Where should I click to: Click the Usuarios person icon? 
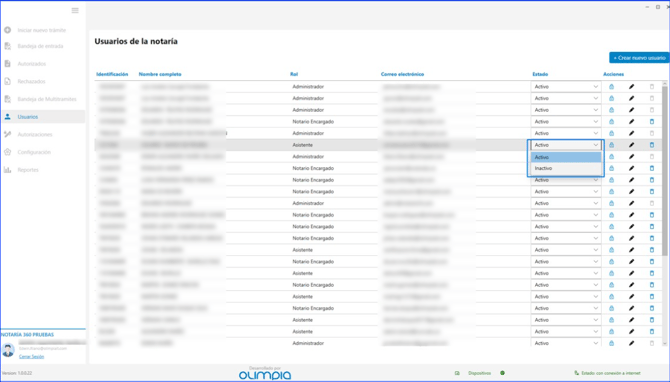coord(7,117)
